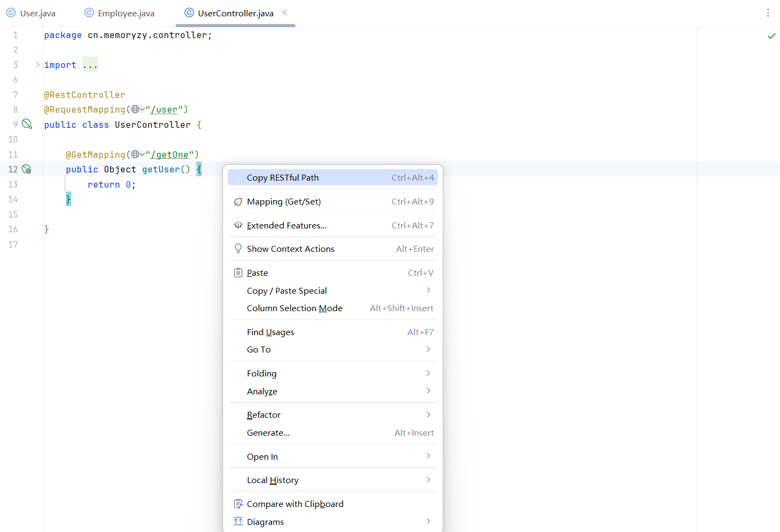Viewport: 780px width, 532px height.
Task: Toggle Column Selection Mode
Action: click(294, 308)
